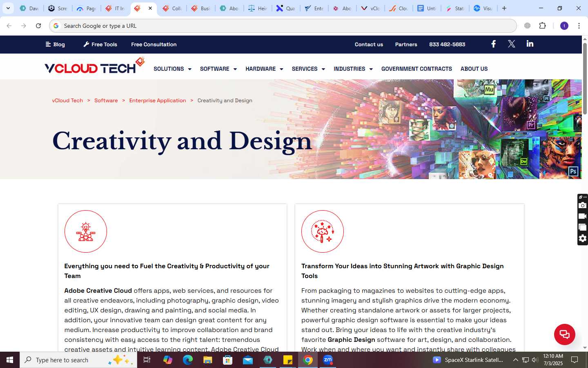Expand the Solutions dropdown menu
The width and height of the screenshot is (588, 368).
pos(172,69)
